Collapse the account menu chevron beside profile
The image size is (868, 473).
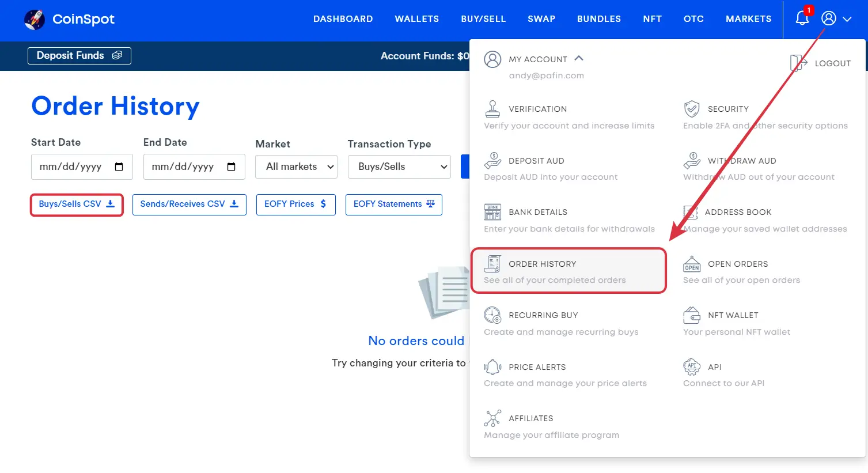tap(847, 19)
